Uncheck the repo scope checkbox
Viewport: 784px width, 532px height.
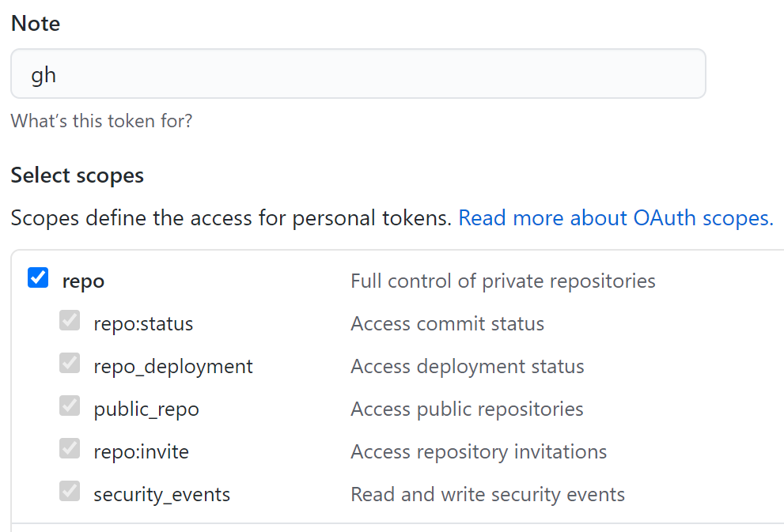(x=38, y=278)
